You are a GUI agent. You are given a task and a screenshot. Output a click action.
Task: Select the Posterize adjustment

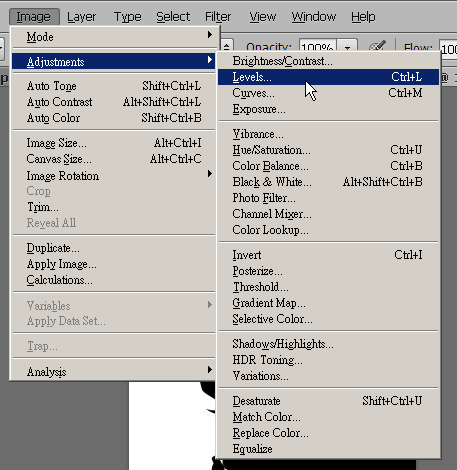(x=328, y=271)
